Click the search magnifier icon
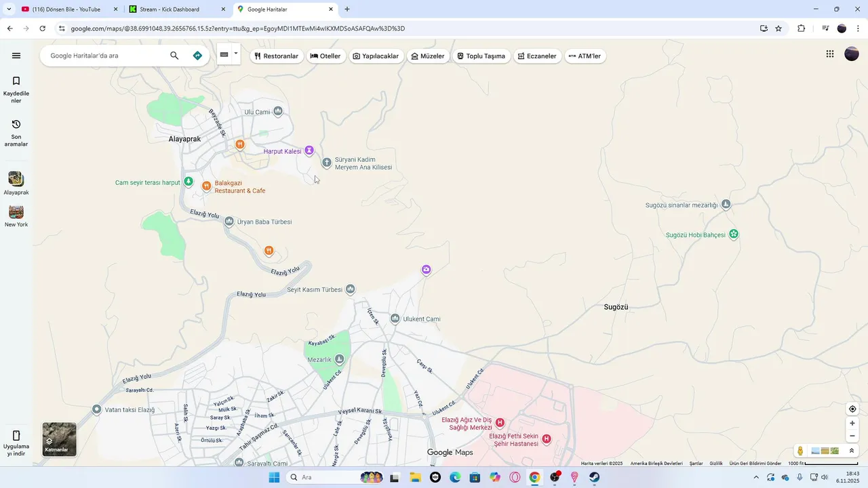Image resolution: width=868 pixels, height=488 pixels. pyautogui.click(x=174, y=56)
